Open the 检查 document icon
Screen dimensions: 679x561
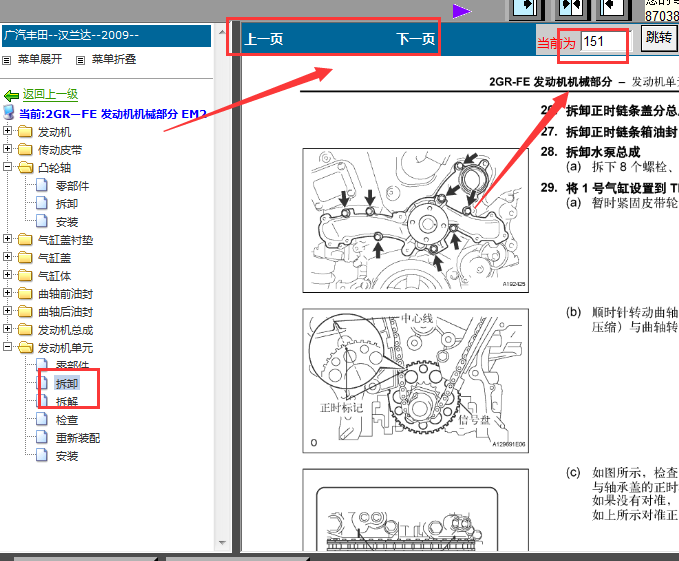[42, 419]
